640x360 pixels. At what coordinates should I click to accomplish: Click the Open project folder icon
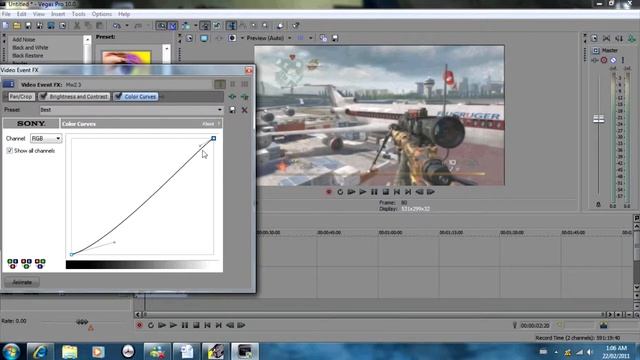click(x=17, y=26)
